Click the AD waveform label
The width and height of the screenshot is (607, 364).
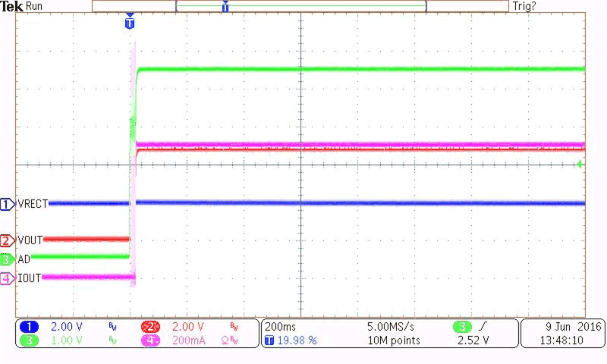(x=24, y=259)
